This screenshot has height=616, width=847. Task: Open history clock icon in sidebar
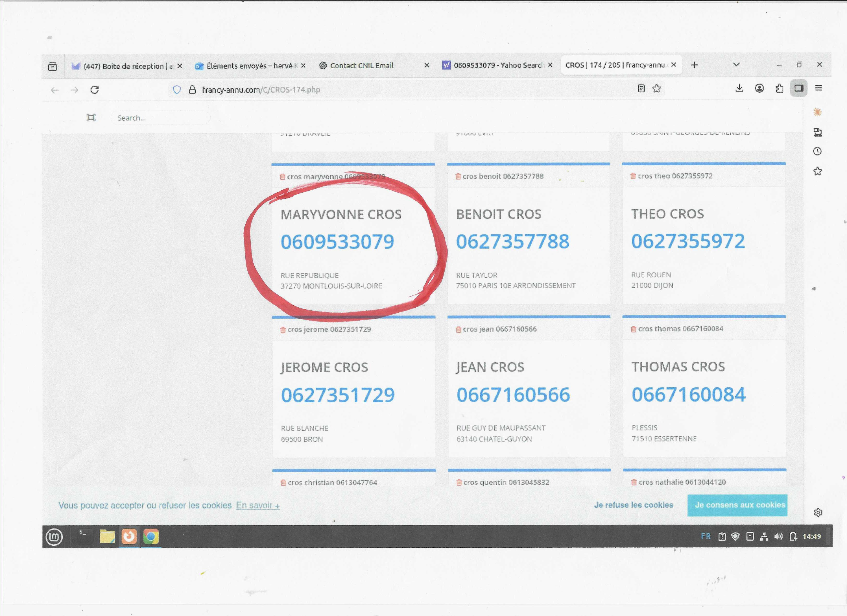[817, 151]
